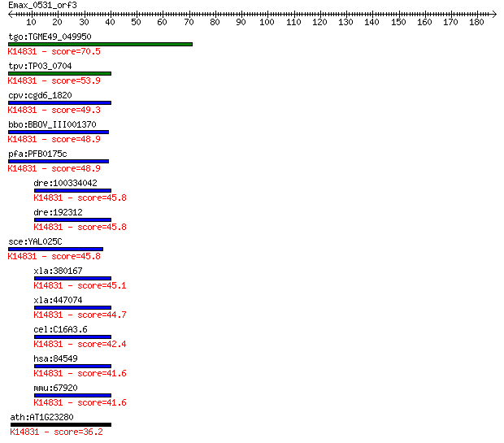The height and width of the screenshot is (443, 504).
Task: Open the ath:AT1G23280 gene entry
Action: (x=41, y=417)
